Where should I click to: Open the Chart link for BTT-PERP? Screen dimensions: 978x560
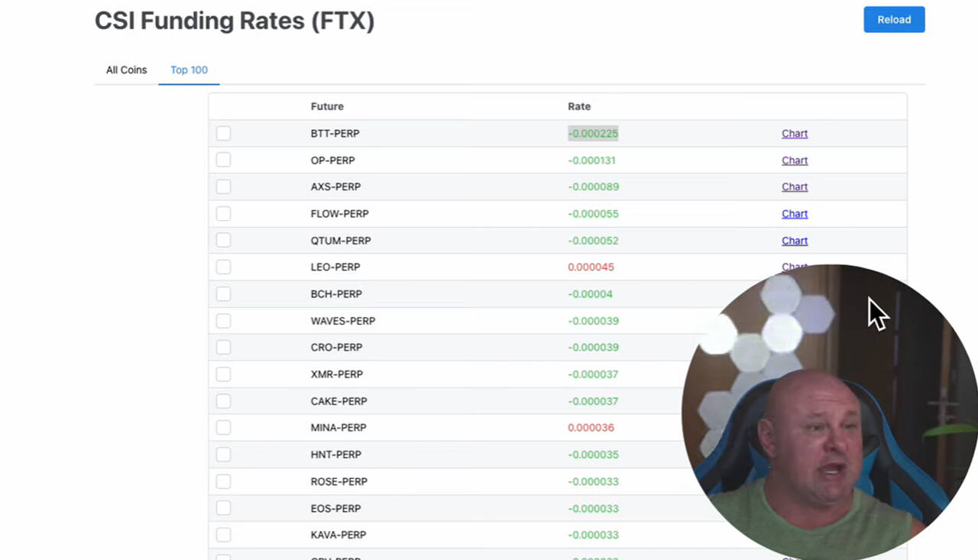(794, 134)
